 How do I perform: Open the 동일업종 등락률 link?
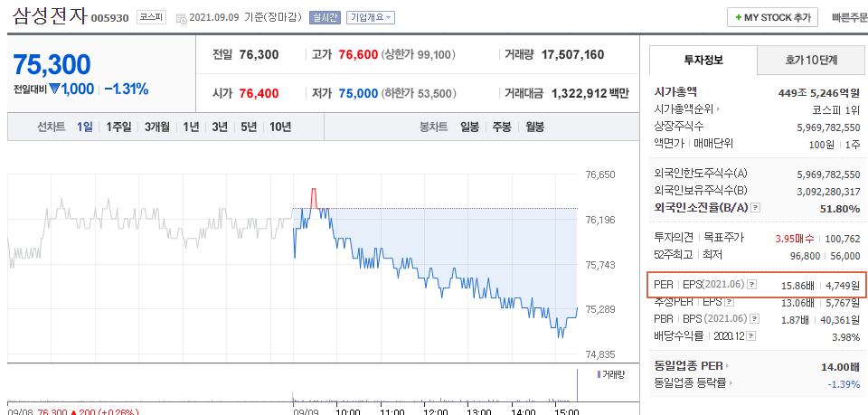point(690,383)
